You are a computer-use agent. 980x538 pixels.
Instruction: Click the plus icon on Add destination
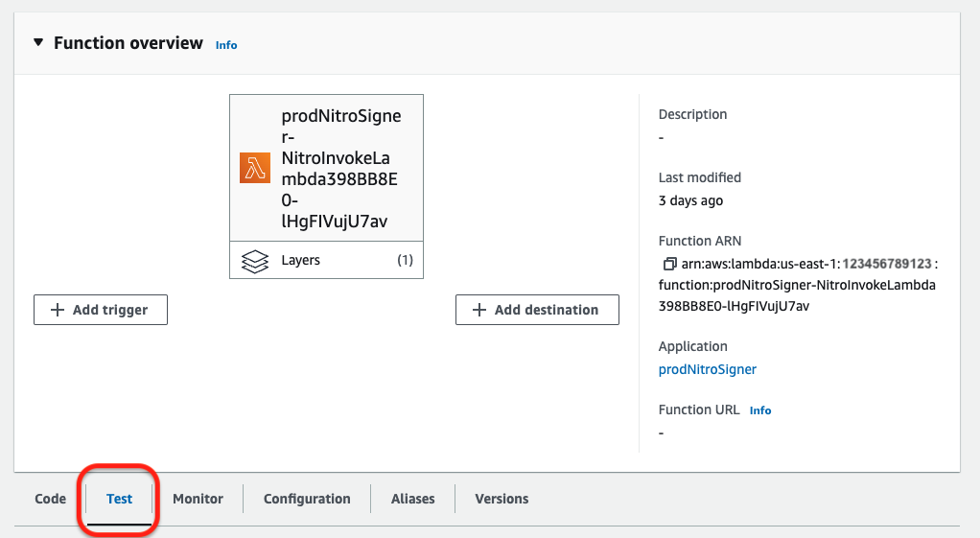click(x=479, y=310)
